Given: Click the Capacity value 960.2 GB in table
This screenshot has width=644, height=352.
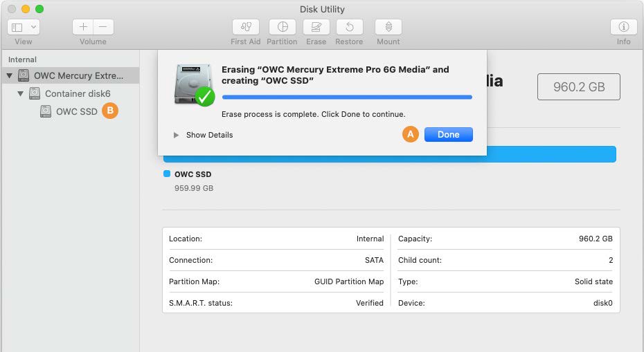Looking at the screenshot, I should pos(596,239).
